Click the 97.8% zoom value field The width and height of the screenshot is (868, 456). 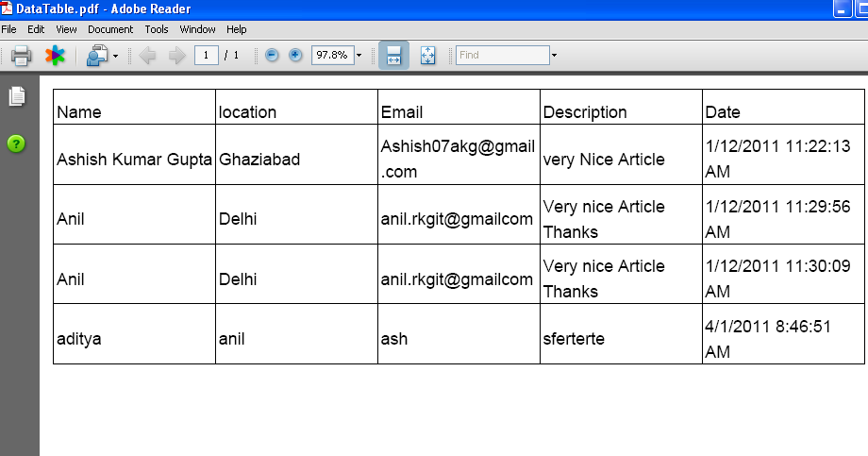pyautogui.click(x=332, y=55)
